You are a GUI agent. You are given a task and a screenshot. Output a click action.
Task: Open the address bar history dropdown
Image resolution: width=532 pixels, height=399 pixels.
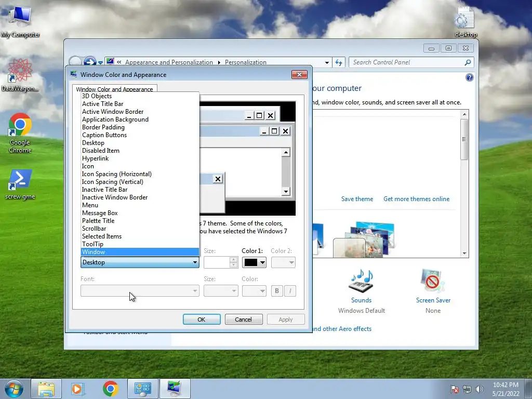coord(327,62)
